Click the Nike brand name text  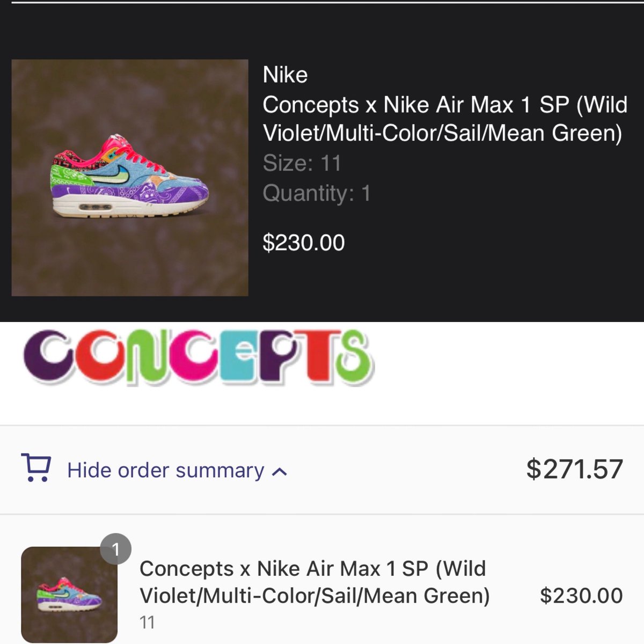(x=286, y=75)
